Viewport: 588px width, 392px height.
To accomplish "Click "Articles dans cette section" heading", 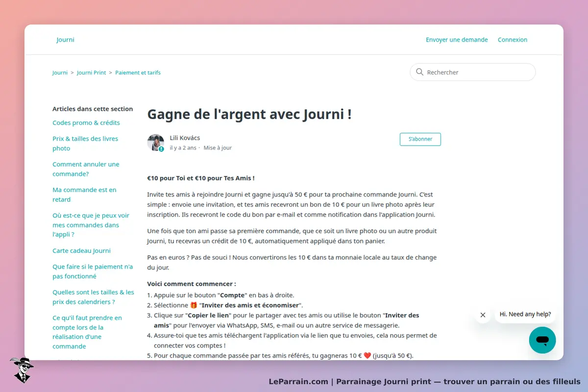I will pos(93,109).
